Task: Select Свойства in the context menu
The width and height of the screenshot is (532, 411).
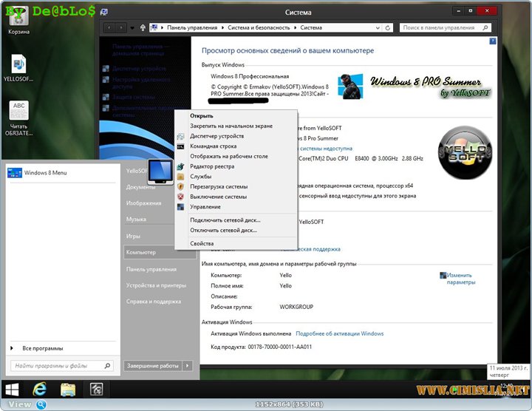Action: (202, 244)
